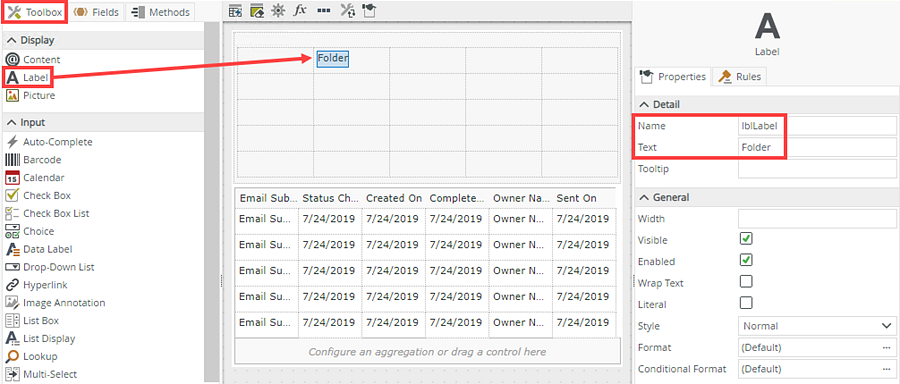Open the Properties tab
Screen dimensions: 900x384
[673, 76]
